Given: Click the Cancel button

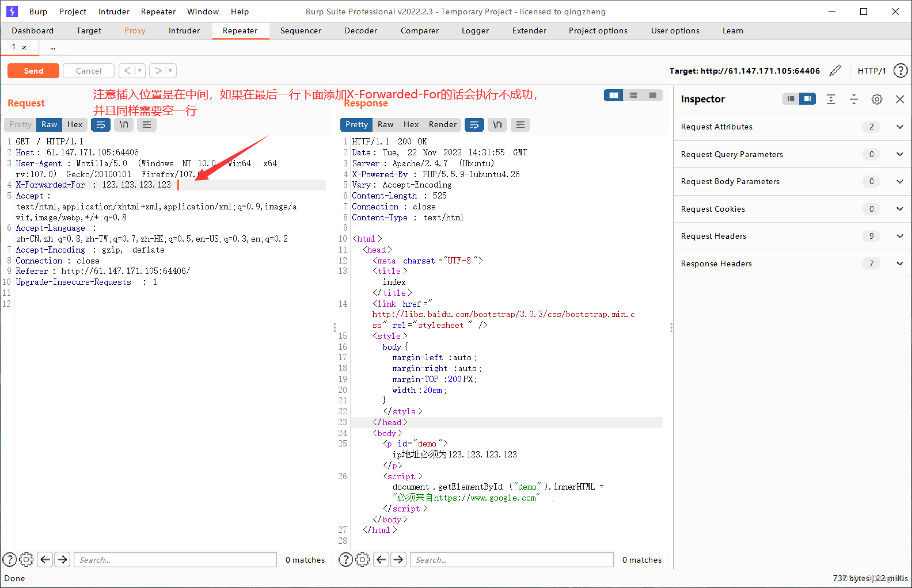Looking at the screenshot, I should point(89,71).
